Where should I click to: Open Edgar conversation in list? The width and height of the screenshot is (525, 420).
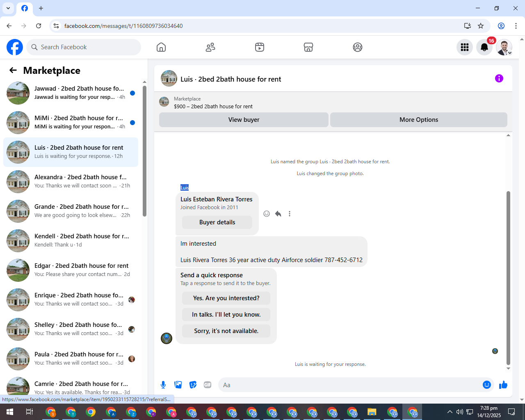[71, 270]
